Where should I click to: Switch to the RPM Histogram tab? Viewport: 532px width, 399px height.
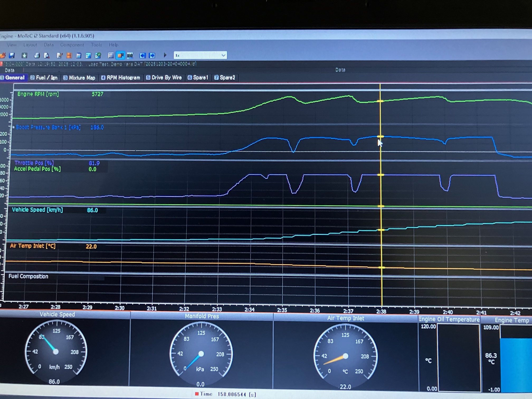[x=121, y=78]
